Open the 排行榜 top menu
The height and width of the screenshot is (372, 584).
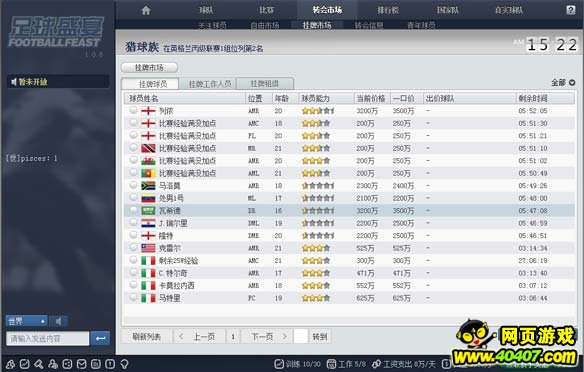(388, 10)
